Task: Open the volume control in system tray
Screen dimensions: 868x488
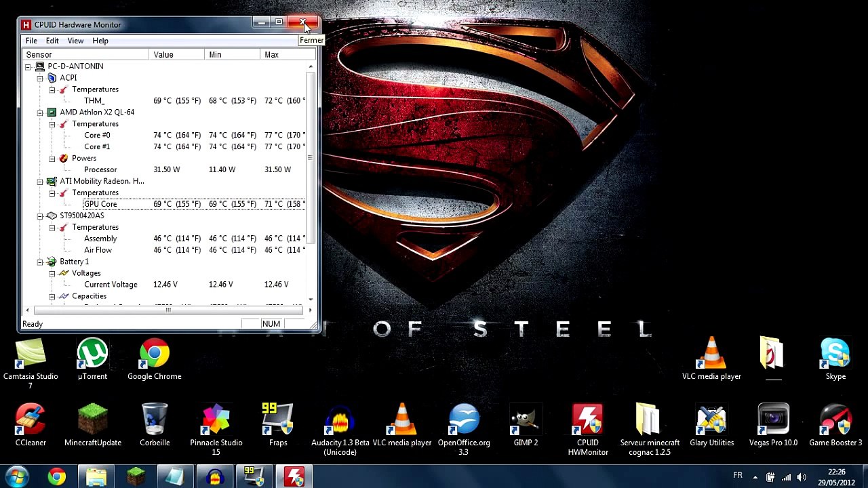Action: (802, 476)
